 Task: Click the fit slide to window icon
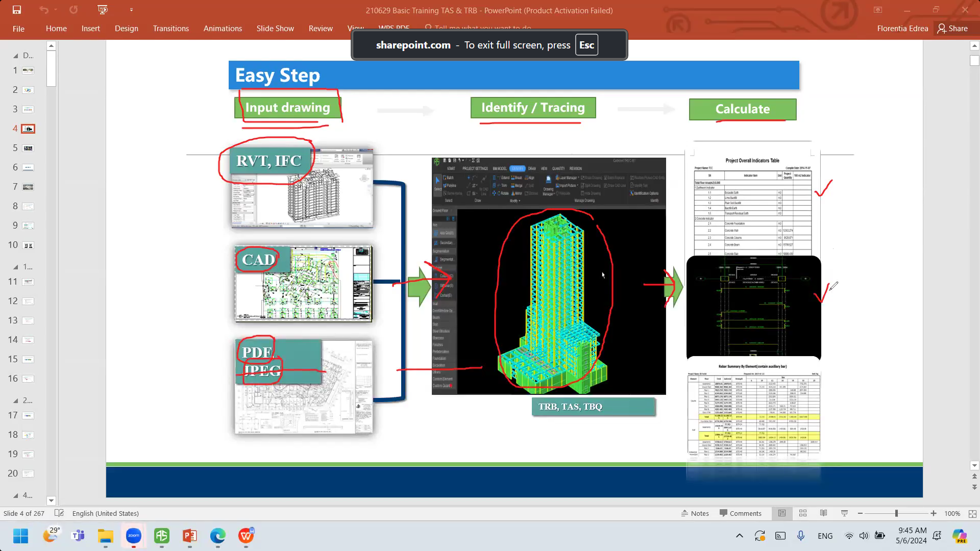(972, 514)
